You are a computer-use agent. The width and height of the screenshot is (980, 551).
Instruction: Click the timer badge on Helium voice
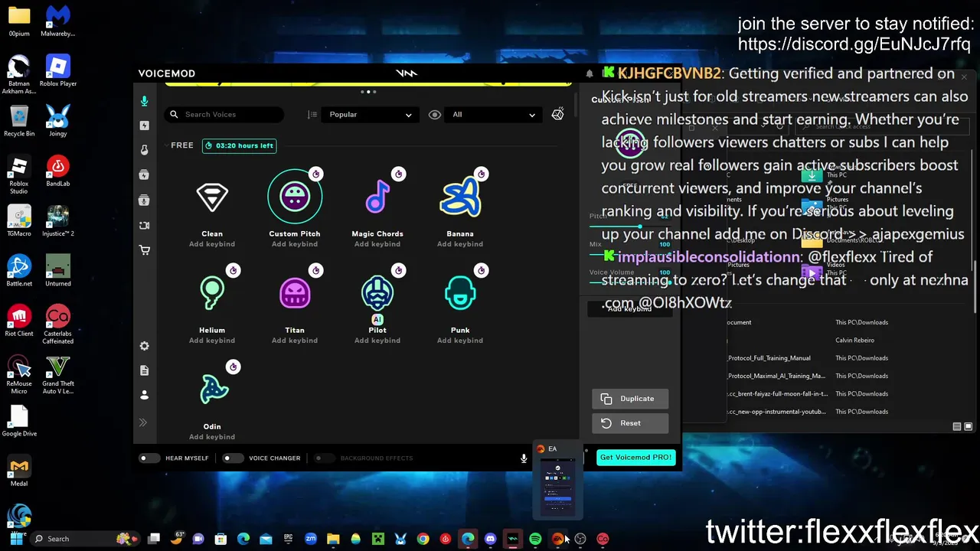[x=233, y=271]
